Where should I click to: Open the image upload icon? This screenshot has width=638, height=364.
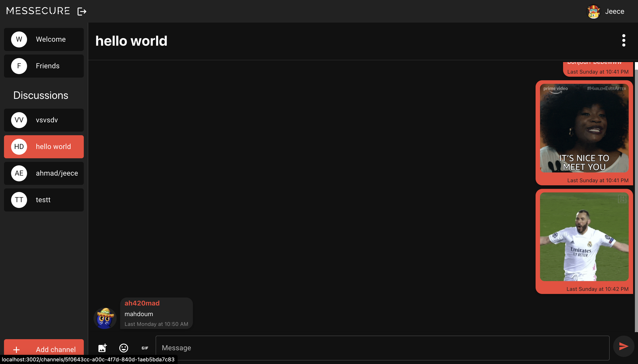click(x=102, y=348)
